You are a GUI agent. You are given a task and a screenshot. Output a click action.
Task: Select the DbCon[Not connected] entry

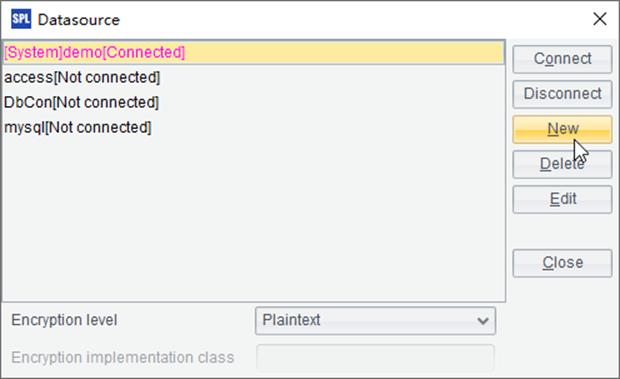pos(254,102)
